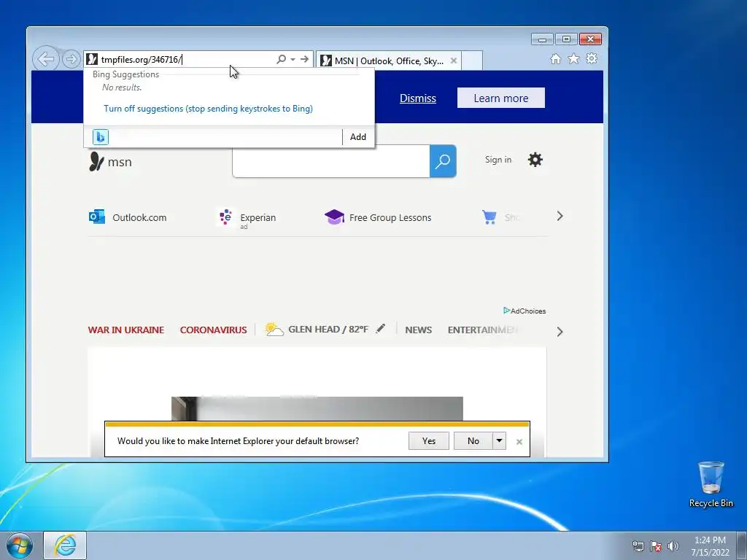747x560 pixels.
Task: Go back with the browser Back arrow
Action: [x=46, y=60]
